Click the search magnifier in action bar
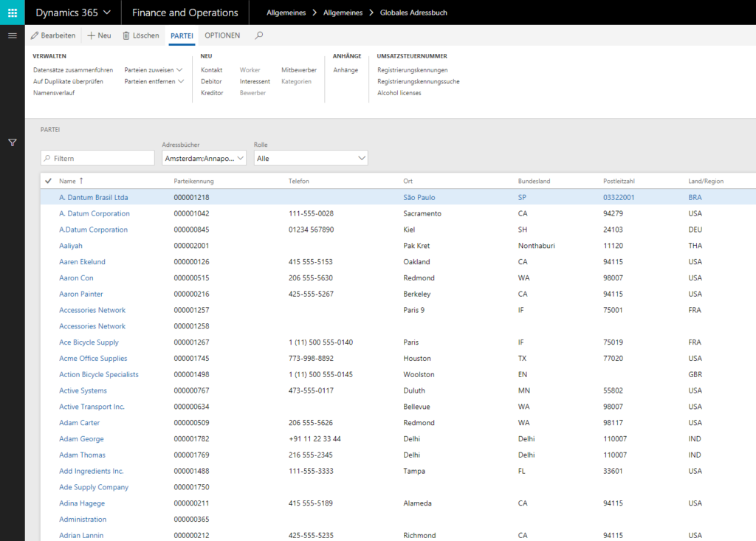 coord(258,35)
